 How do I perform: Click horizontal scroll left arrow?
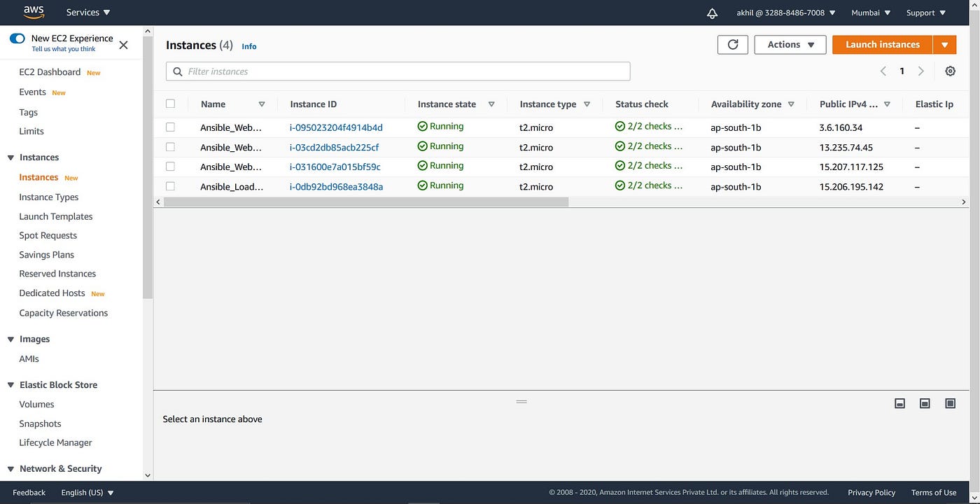coord(158,202)
